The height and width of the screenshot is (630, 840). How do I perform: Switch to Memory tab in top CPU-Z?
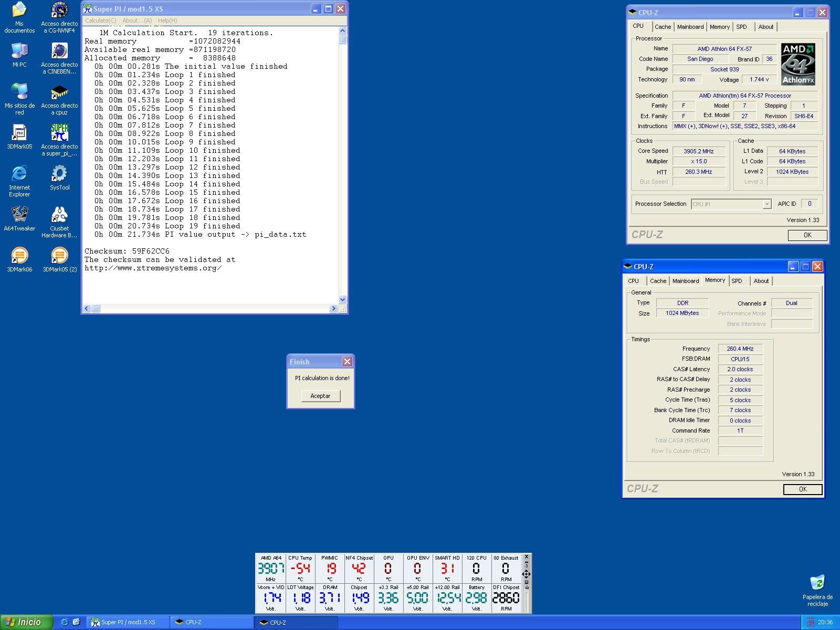pos(720,27)
